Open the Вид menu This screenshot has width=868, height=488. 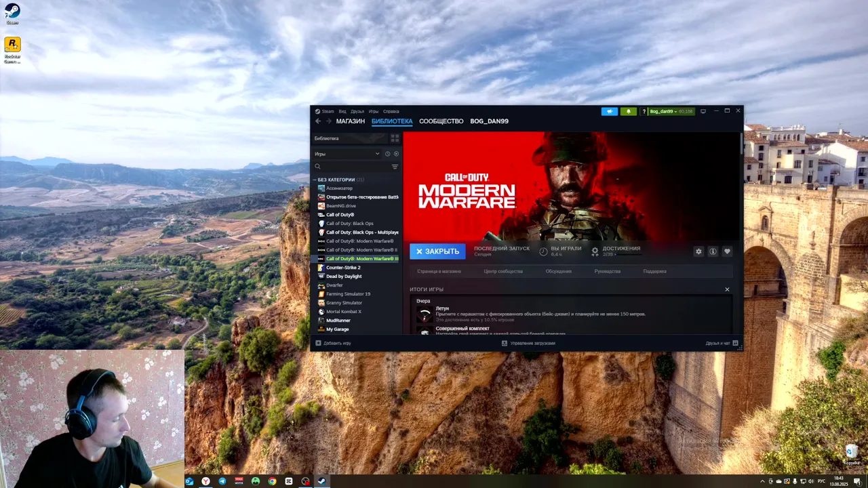(x=342, y=111)
